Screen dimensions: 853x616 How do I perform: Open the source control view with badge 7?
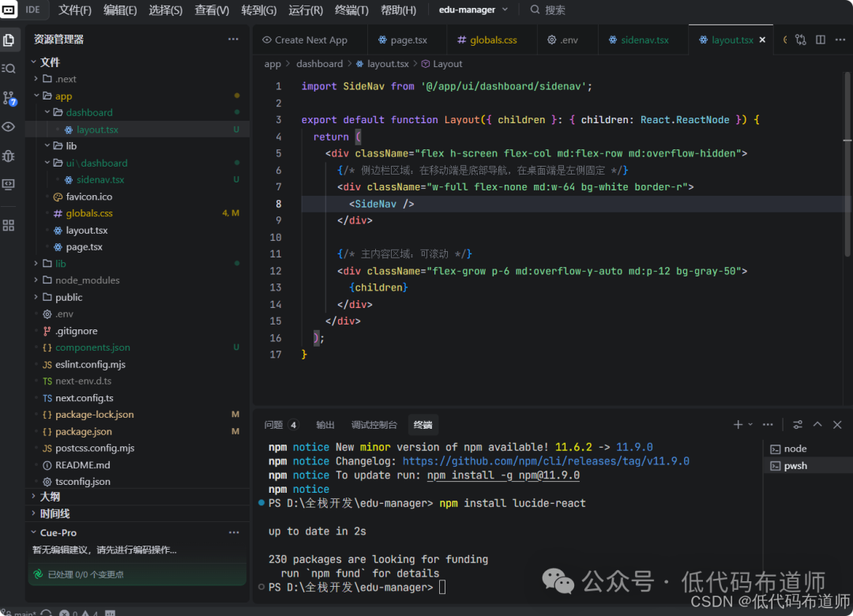[9, 98]
